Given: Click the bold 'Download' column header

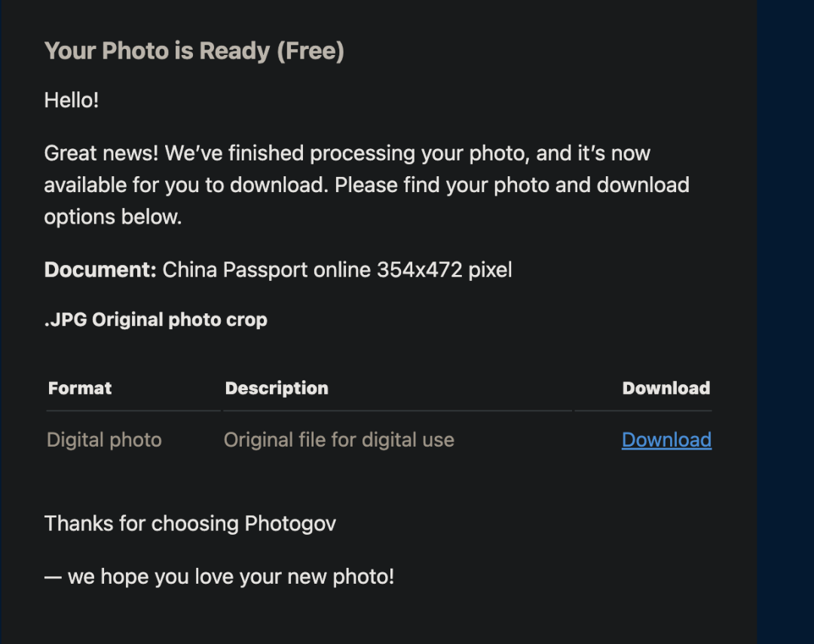Looking at the screenshot, I should click(666, 388).
